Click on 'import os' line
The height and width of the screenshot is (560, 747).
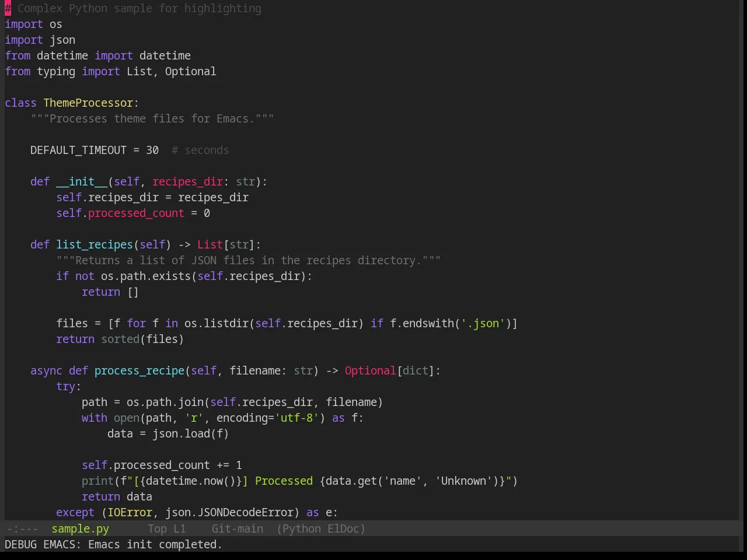click(33, 24)
